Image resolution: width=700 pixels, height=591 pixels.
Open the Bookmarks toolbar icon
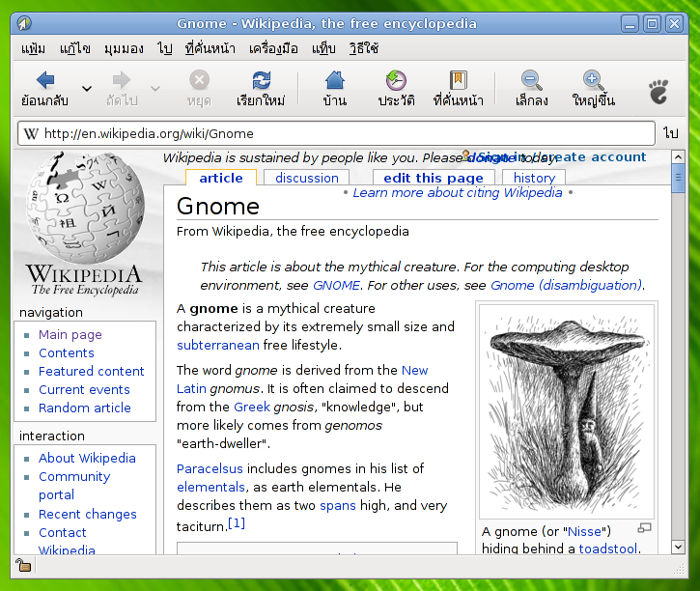click(x=458, y=80)
